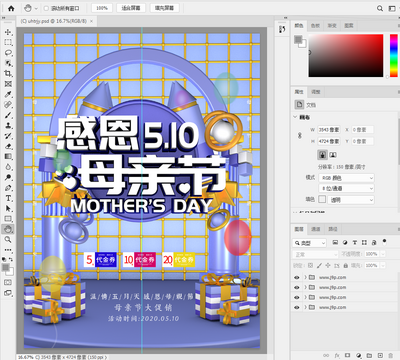
Task: Click the fill screen button
Action: click(x=164, y=8)
